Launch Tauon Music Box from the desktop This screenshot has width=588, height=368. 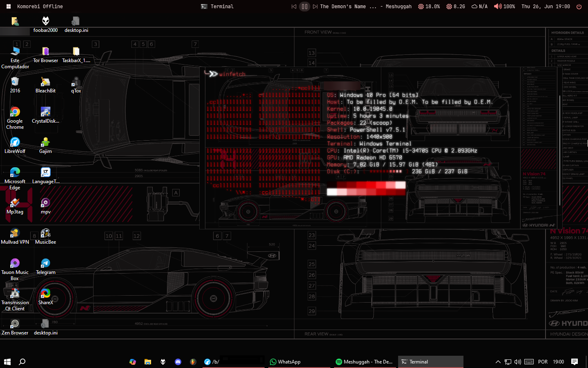tap(15, 269)
